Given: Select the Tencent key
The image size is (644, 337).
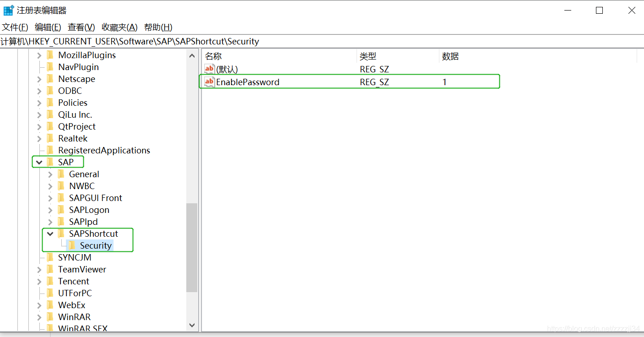Looking at the screenshot, I should point(74,281).
